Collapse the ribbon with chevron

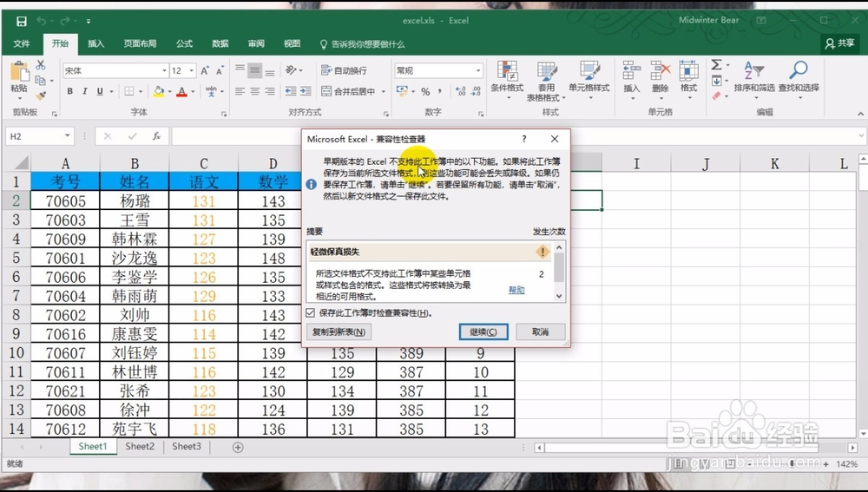(860, 114)
